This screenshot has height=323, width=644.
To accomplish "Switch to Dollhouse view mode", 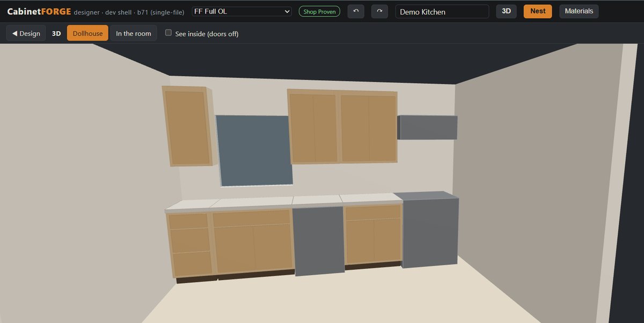I will (87, 33).
